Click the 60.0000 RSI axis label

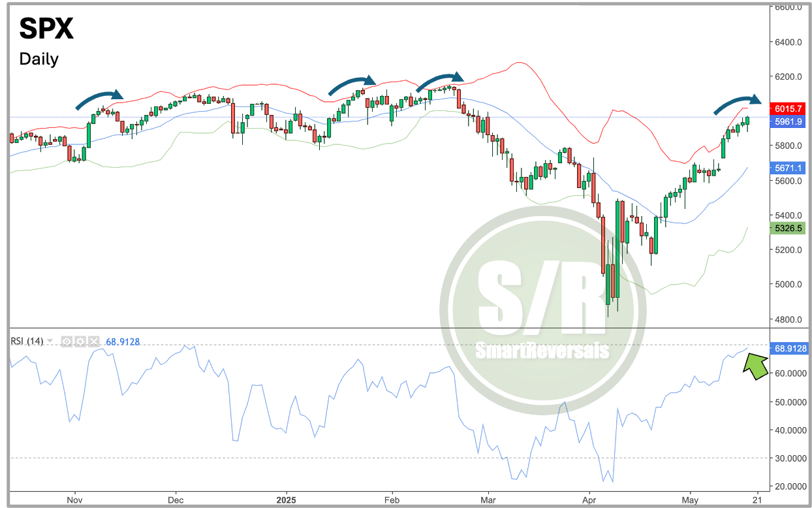790,373
